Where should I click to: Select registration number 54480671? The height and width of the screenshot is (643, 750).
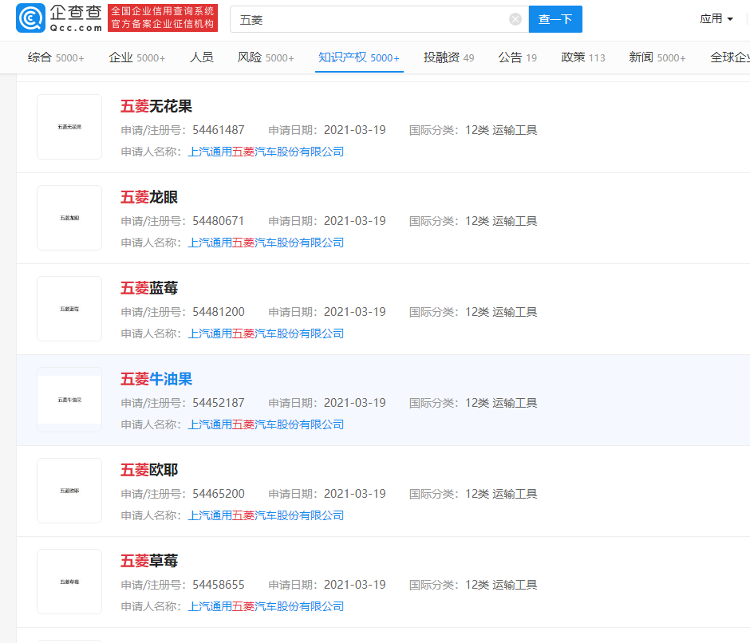218,221
